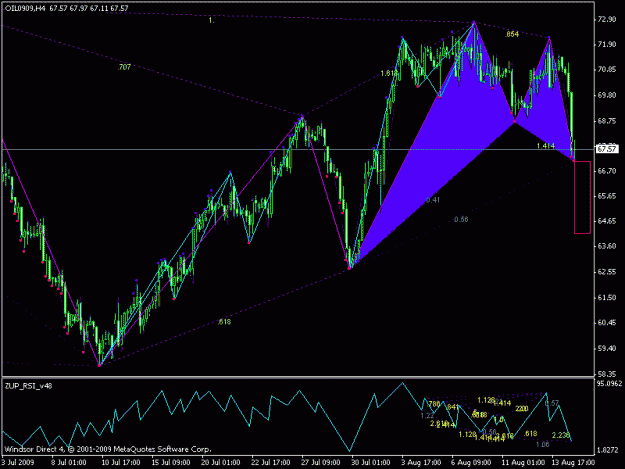
Task: Click the .854 ratio label near top
Action: point(512,34)
